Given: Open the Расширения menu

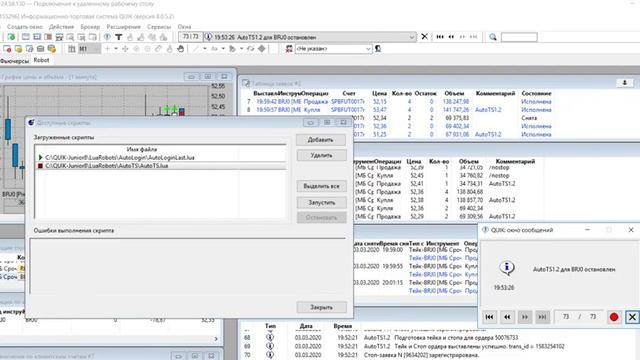Looking at the screenshot, I should pyautogui.click(x=123, y=27).
